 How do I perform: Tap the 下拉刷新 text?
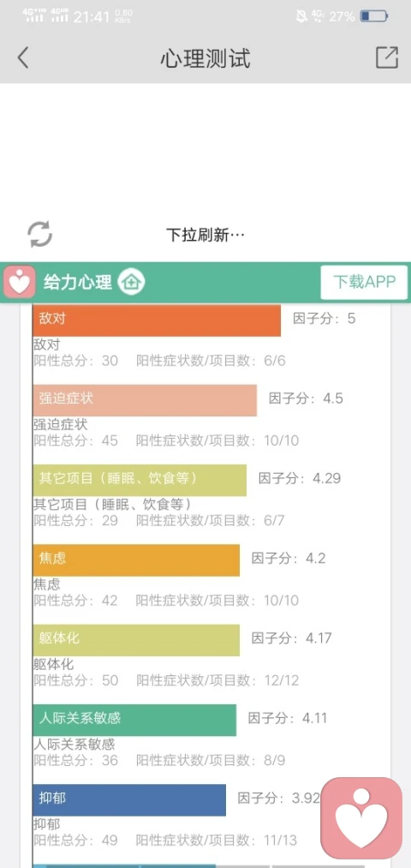(205, 235)
